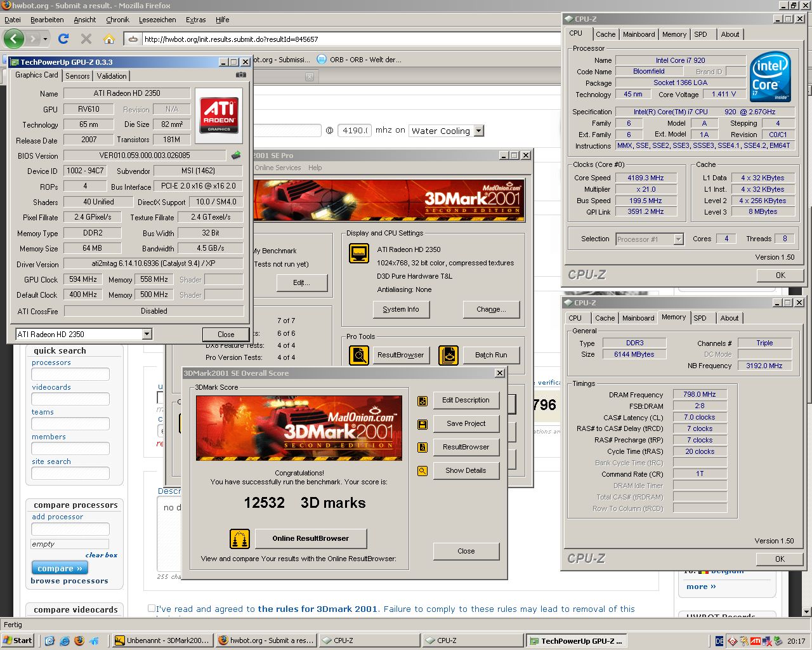Viewport: 812px width, 650px height.
Task: Click Batch Run icon in Pro Tools
Action: pos(449,355)
